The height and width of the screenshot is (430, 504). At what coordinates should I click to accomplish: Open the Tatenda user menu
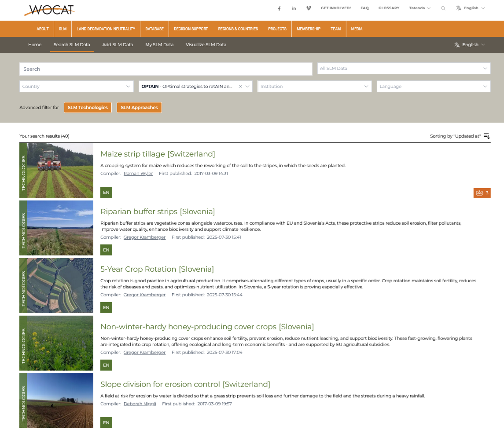[x=419, y=8]
